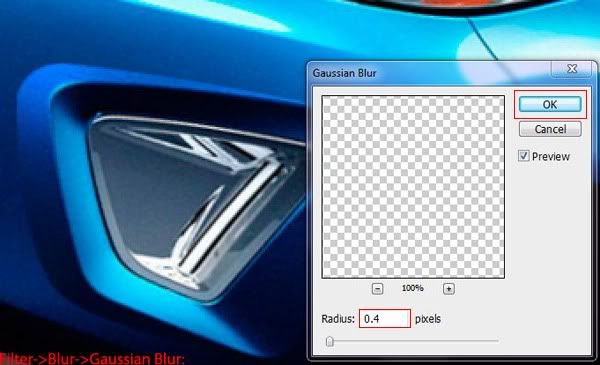Toggle the Preview checkbox
This screenshot has width=600, height=365.
pyautogui.click(x=523, y=156)
